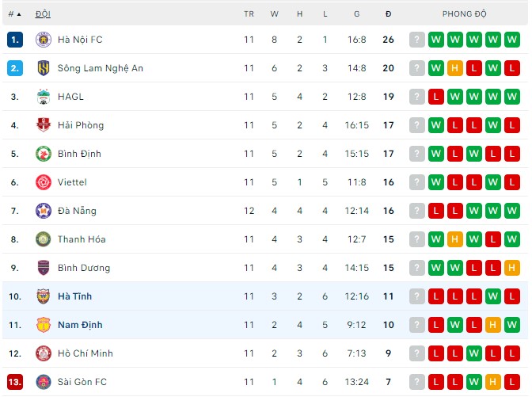This screenshot has height=397, width=532.
Task: Select the Bình Định team logo
Action: [44, 154]
